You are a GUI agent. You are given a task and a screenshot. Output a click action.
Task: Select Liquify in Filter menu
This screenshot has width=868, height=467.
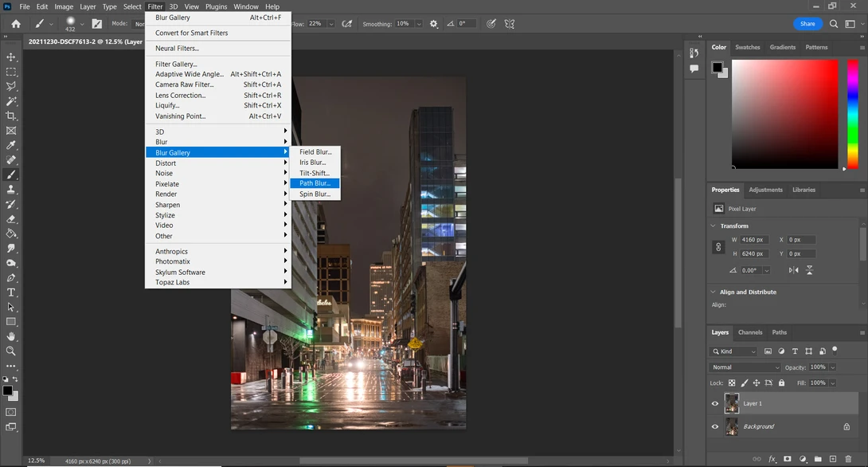(x=218, y=105)
